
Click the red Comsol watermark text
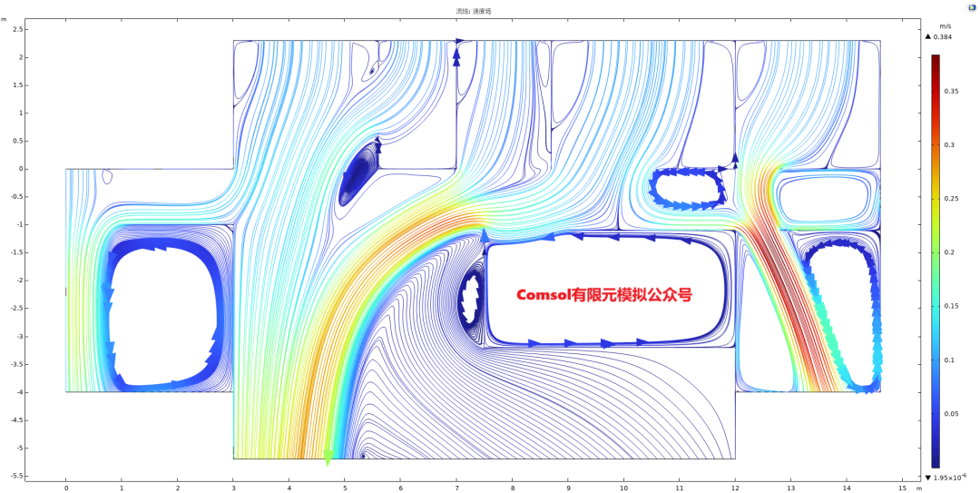pos(604,295)
